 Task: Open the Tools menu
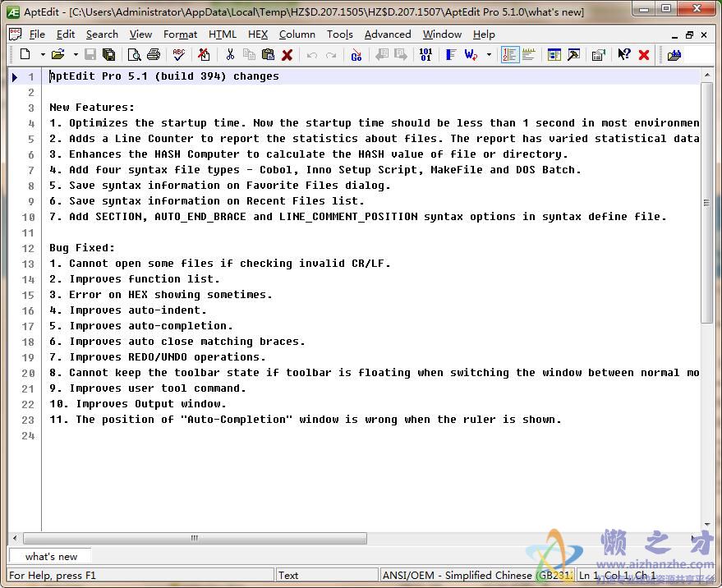point(340,34)
